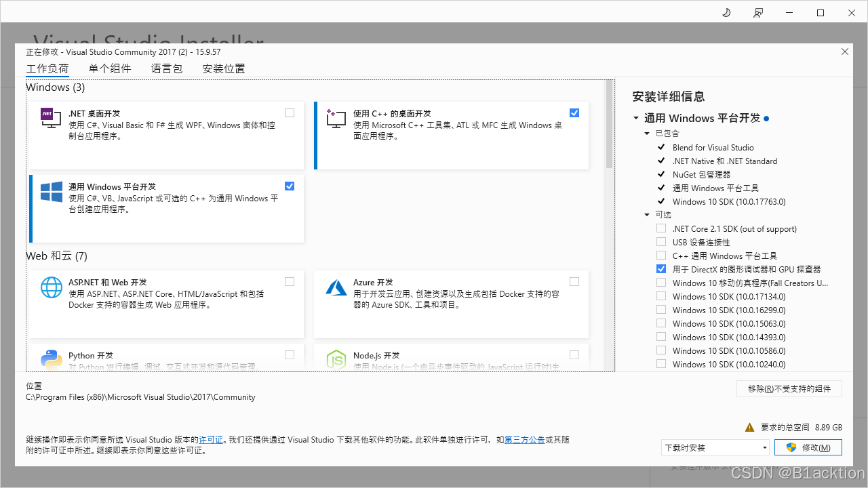Enable .NET Core 2.1 SDK option
The height and width of the screenshot is (488, 868).
click(661, 228)
